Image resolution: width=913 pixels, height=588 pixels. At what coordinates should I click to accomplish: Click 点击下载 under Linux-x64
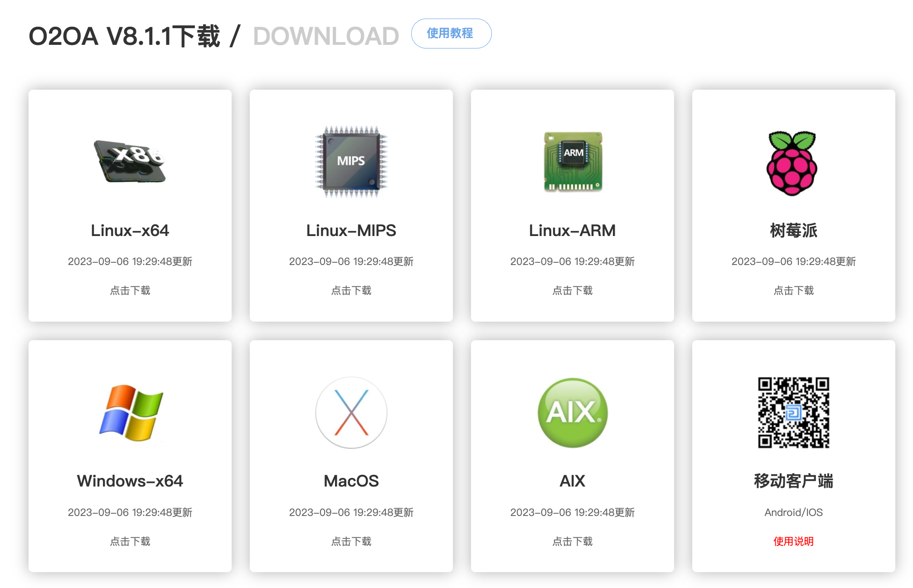click(x=130, y=290)
